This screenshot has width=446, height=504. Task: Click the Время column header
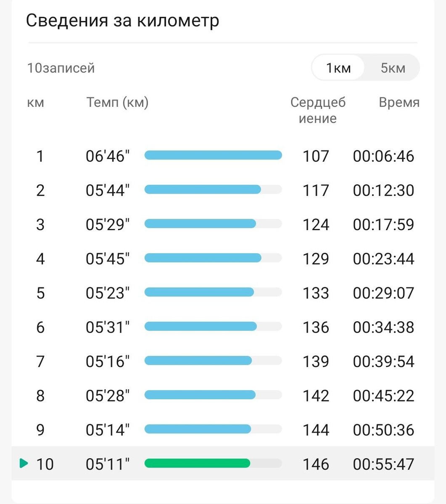pos(399,102)
